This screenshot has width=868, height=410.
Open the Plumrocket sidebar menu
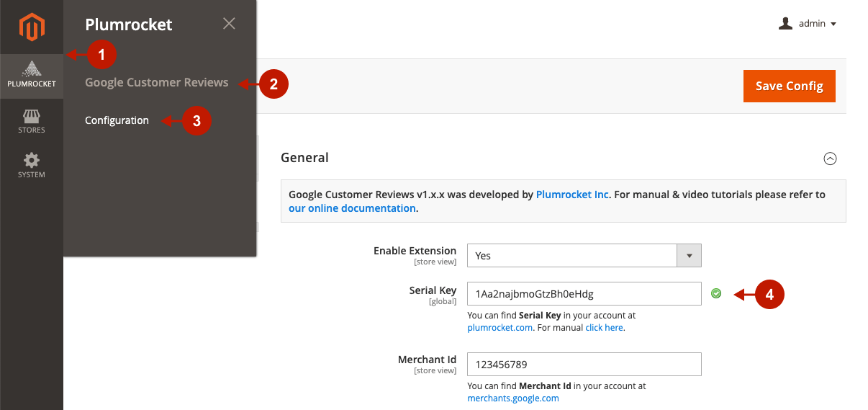click(32, 76)
